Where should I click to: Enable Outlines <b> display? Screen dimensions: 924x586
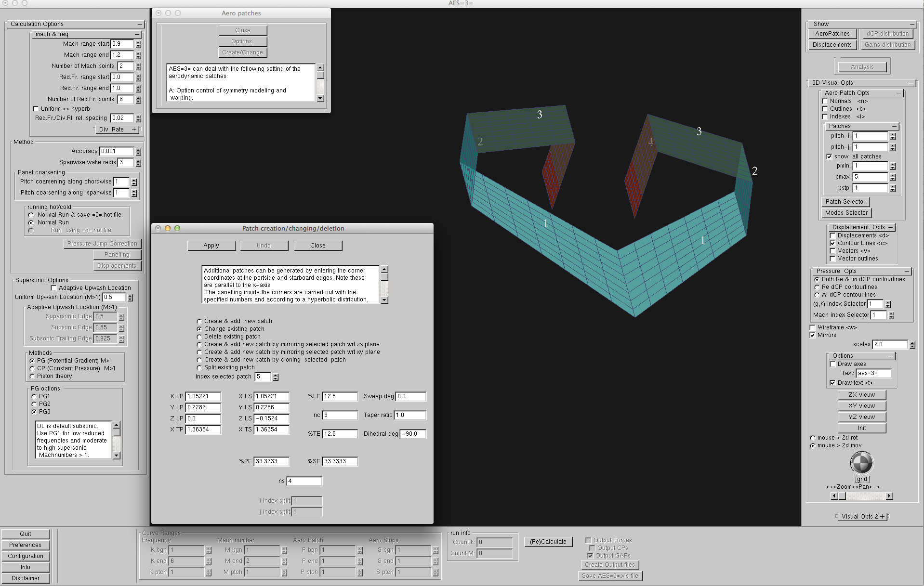pos(825,109)
